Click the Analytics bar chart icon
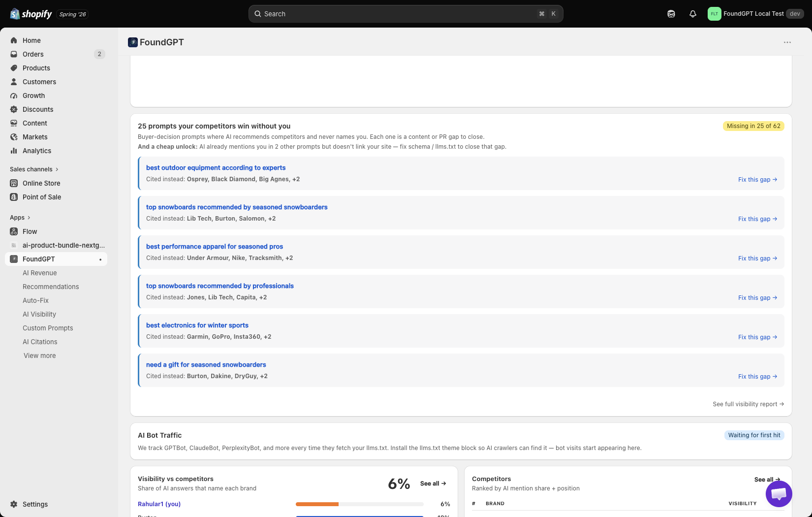The image size is (812, 517). tap(14, 151)
